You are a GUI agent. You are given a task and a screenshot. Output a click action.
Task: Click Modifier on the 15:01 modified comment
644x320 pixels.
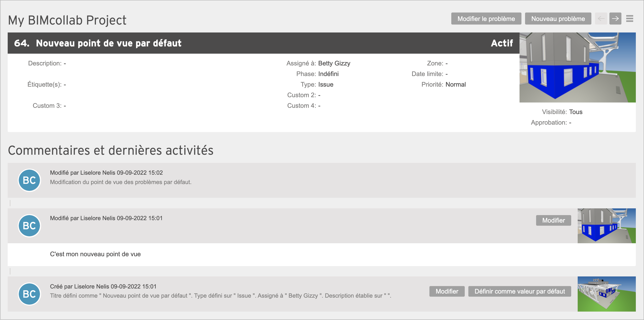pos(553,220)
